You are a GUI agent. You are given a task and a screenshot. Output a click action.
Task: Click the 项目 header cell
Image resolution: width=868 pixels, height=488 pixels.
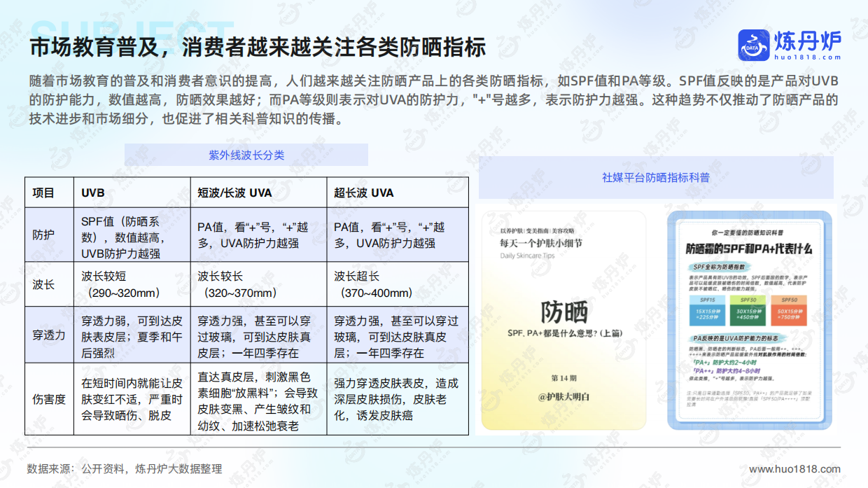[49, 193]
